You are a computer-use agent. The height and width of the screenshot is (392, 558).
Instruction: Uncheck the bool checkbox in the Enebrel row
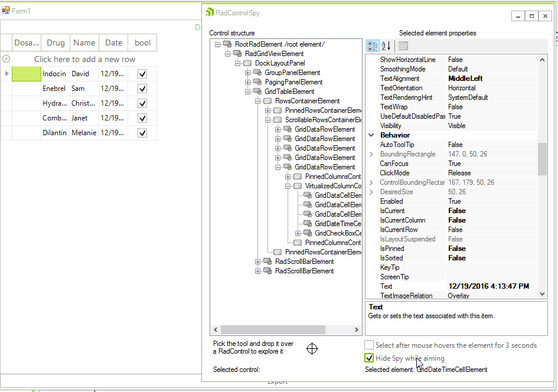click(x=142, y=88)
